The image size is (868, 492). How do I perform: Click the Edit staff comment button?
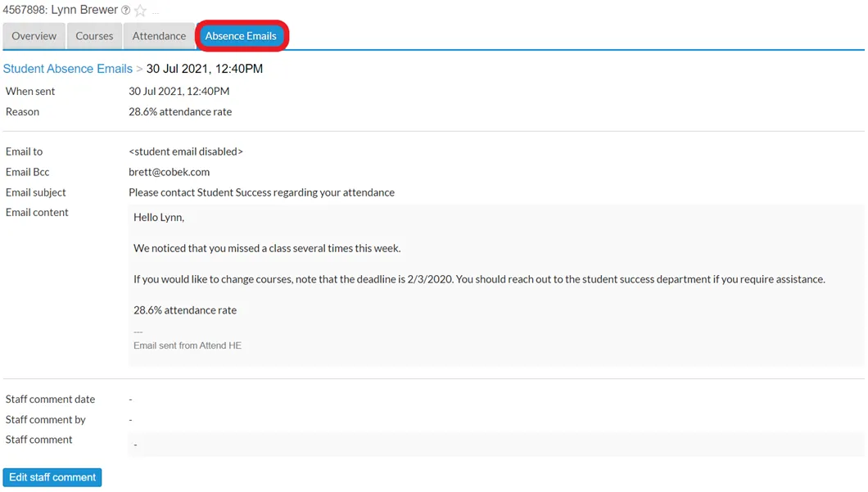(x=52, y=477)
